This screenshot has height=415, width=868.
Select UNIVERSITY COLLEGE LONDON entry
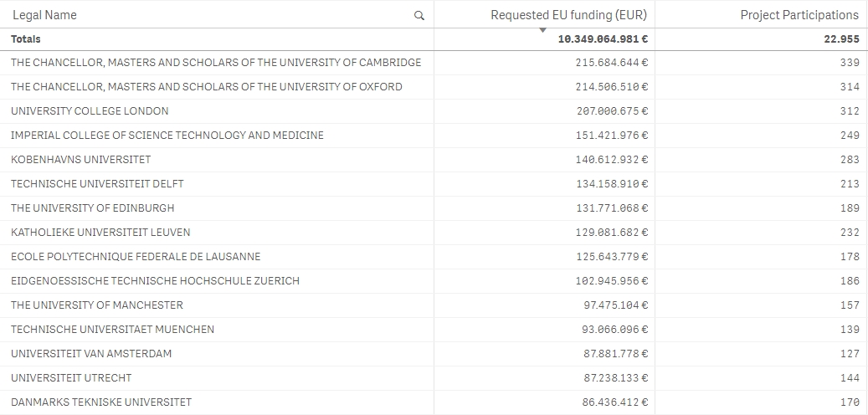tap(90, 111)
